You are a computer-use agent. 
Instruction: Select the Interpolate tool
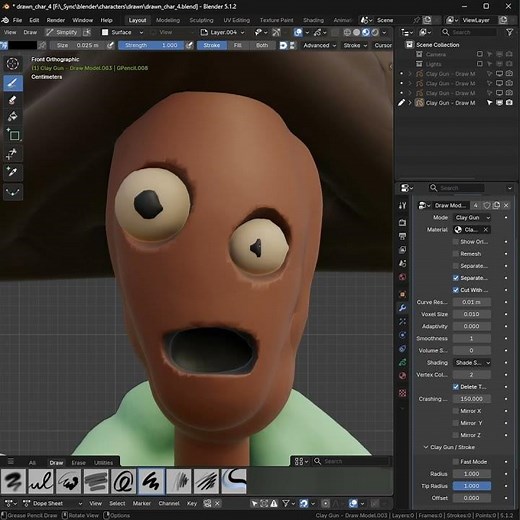tap(13, 192)
